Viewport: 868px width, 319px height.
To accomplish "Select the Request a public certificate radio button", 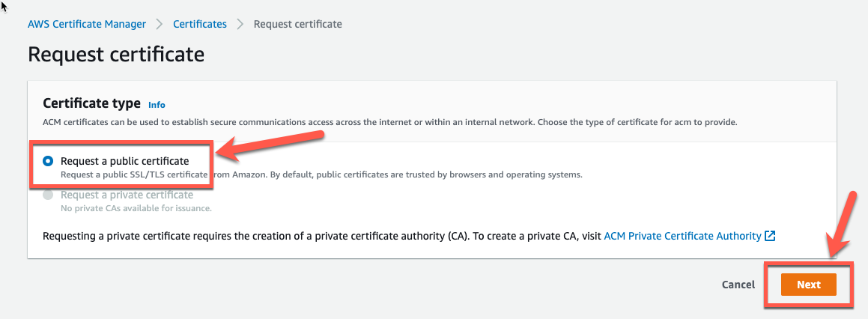I will click(x=48, y=161).
